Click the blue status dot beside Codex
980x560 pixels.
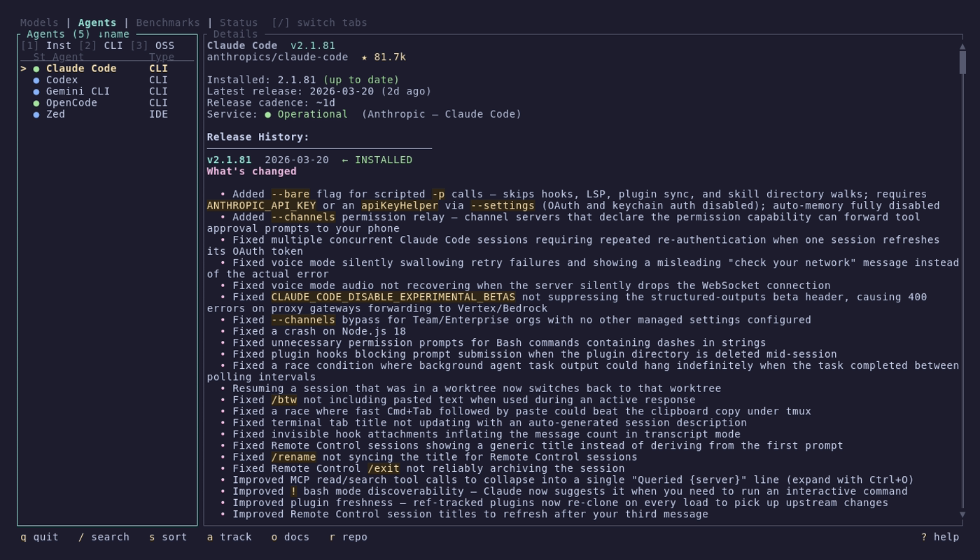[x=36, y=80]
